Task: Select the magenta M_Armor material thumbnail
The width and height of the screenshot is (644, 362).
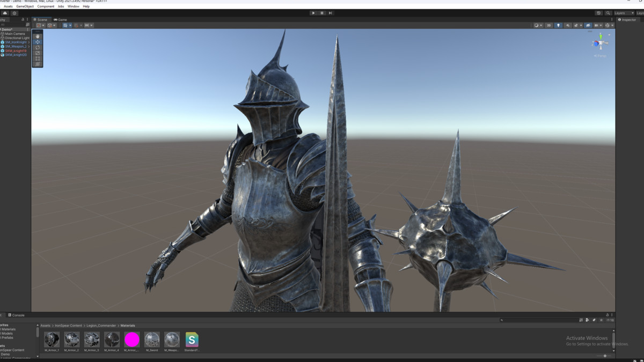Action: click(132, 339)
